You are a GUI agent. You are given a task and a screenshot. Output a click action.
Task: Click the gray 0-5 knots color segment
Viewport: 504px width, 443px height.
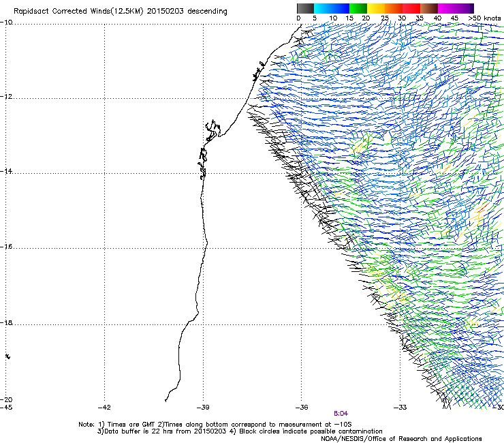pyautogui.click(x=305, y=8)
